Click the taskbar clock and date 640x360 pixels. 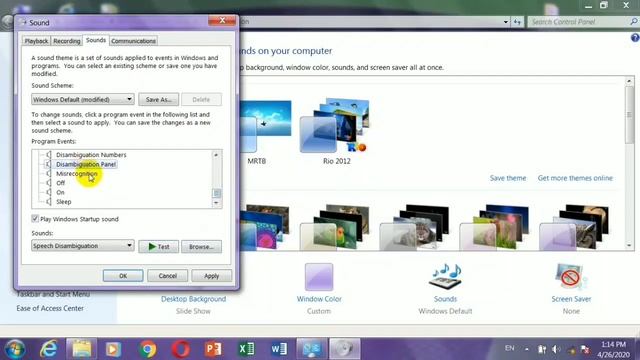(613, 349)
